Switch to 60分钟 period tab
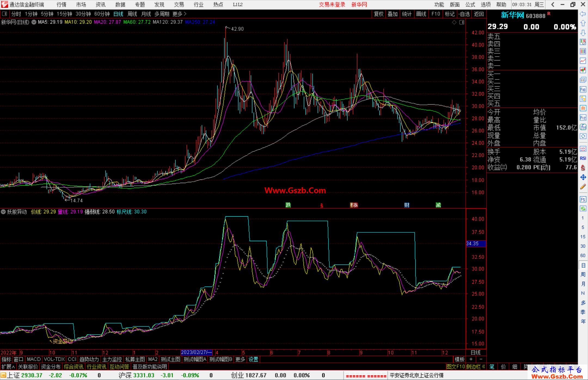 point(102,14)
